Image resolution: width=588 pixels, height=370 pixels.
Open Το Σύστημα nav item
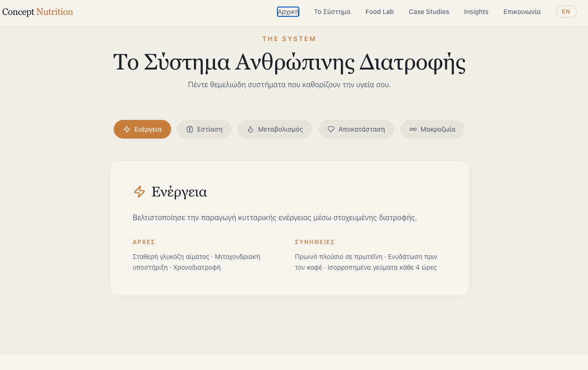(x=332, y=12)
